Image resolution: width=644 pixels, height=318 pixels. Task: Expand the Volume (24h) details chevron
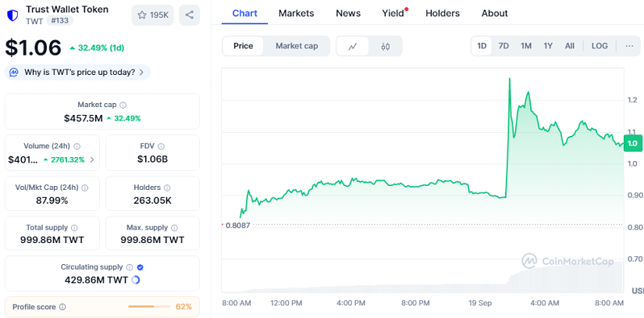click(x=92, y=160)
